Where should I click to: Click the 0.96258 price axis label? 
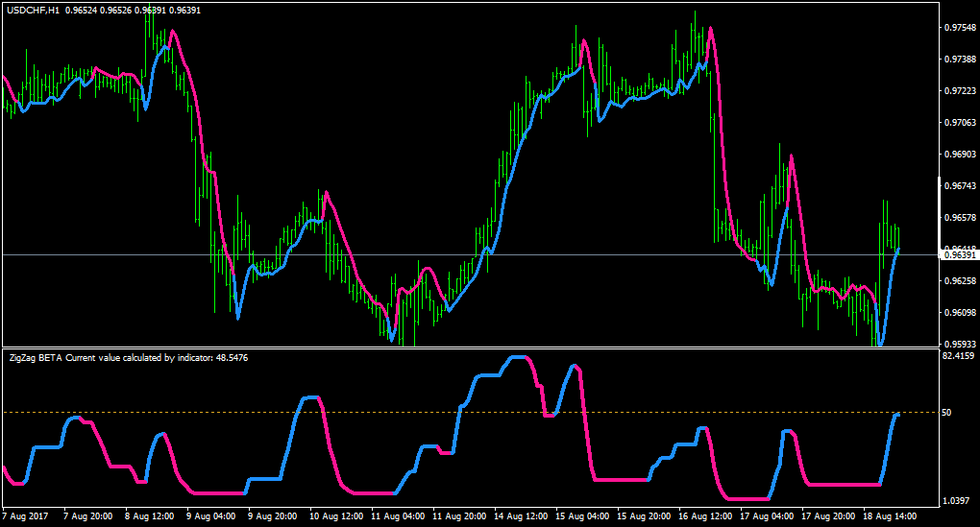[960, 281]
